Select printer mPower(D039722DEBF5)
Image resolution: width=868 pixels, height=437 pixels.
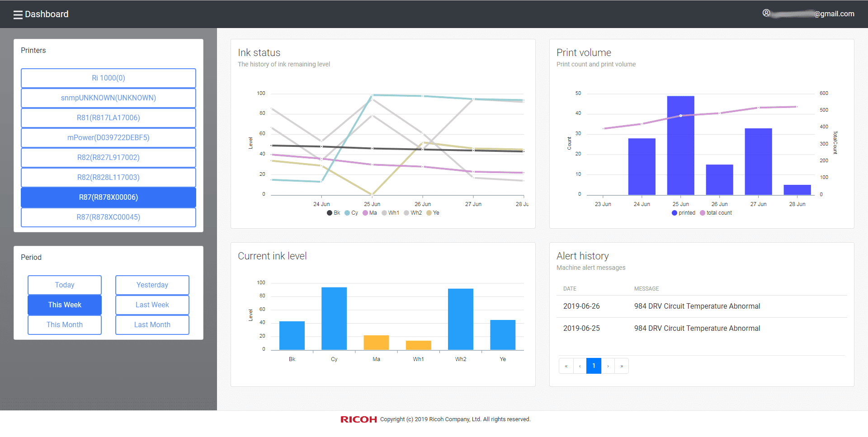pyautogui.click(x=108, y=137)
